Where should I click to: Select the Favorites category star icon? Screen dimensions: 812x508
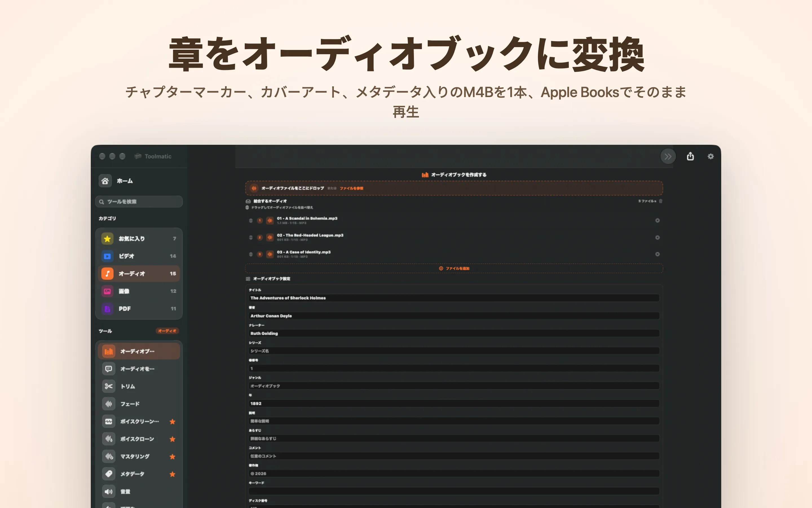107,238
